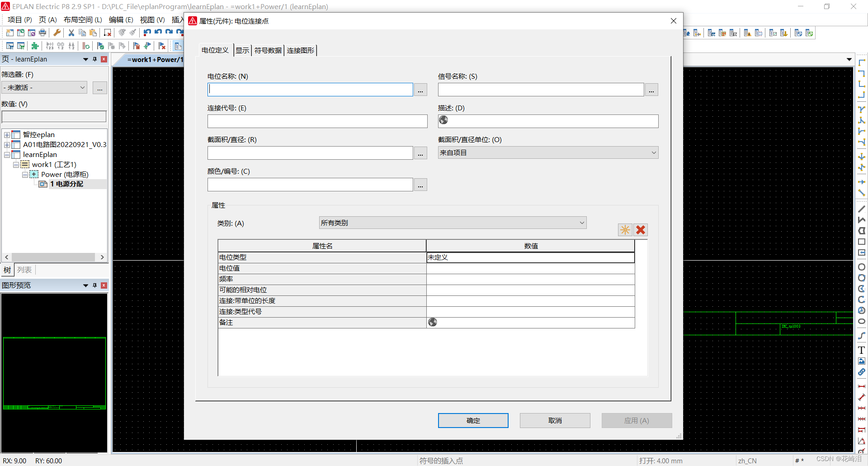
Task: Close the 页 - learnEplan panel
Action: point(104,59)
